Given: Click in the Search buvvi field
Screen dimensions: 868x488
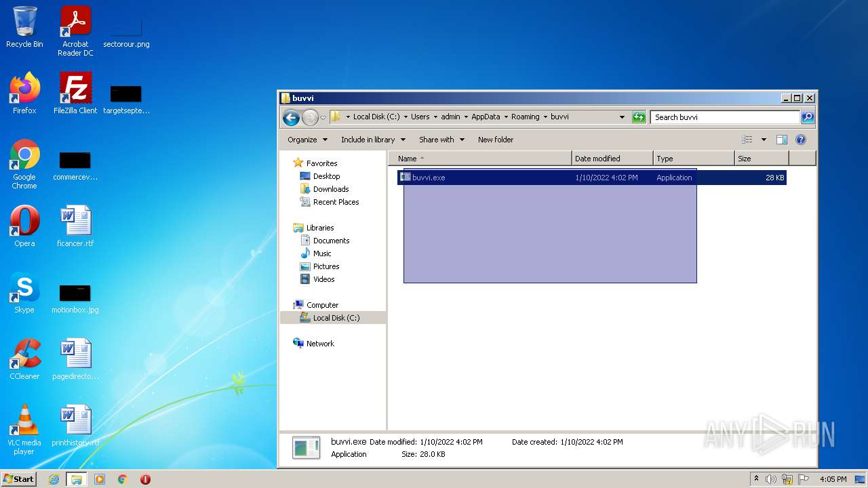Looking at the screenshot, I should (x=726, y=117).
